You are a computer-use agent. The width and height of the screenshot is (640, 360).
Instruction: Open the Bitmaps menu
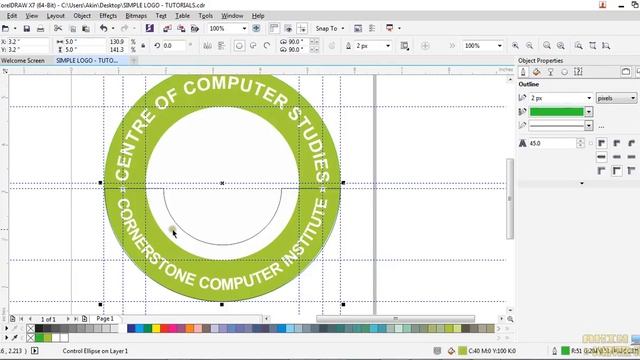[x=136, y=16]
